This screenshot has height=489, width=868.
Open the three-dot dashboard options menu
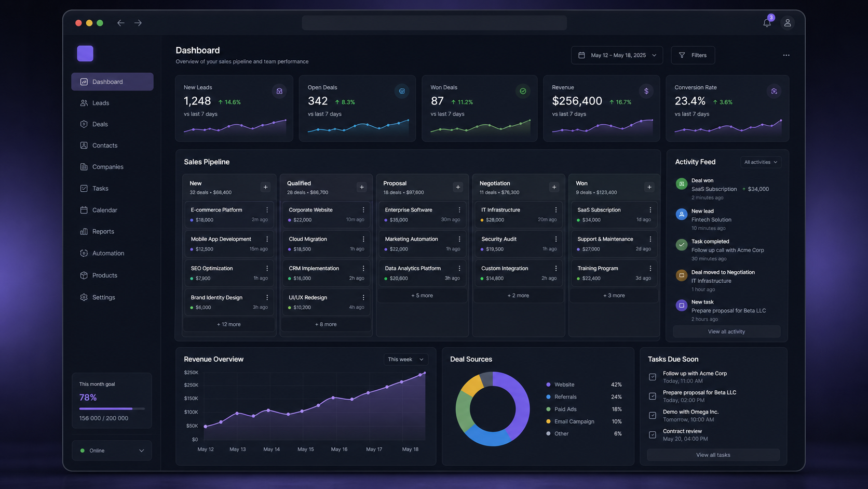[786, 55]
